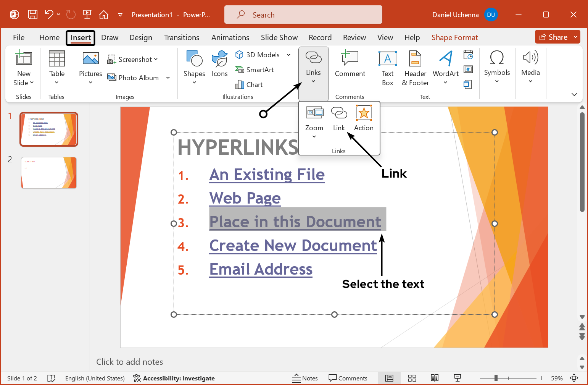Collapse the ribbon with the chevron
This screenshot has height=385, width=588.
click(x=574, y=94)
